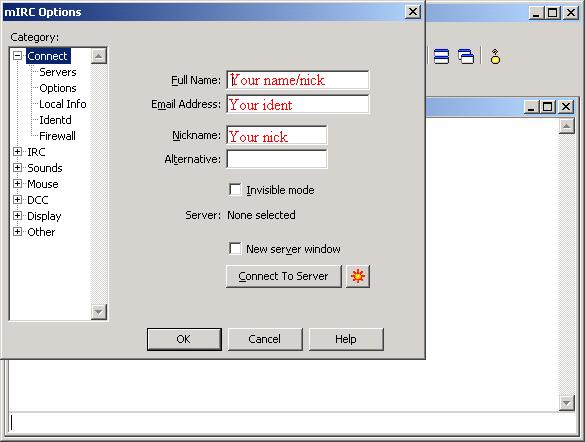Screen dimensions: 585x442
Task: Expand the DCC category node
Action: click(x=17, y=200)
